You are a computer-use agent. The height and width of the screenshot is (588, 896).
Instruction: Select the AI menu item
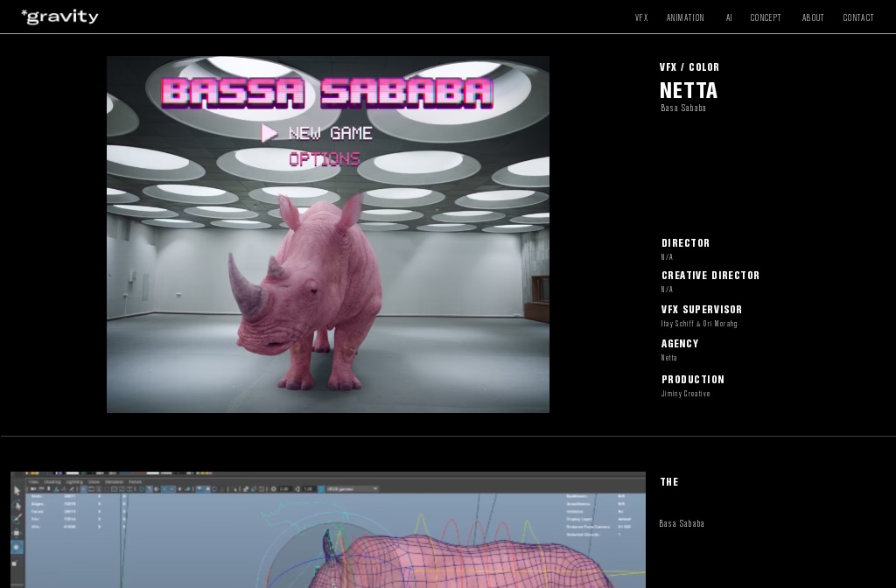[729, 17]
